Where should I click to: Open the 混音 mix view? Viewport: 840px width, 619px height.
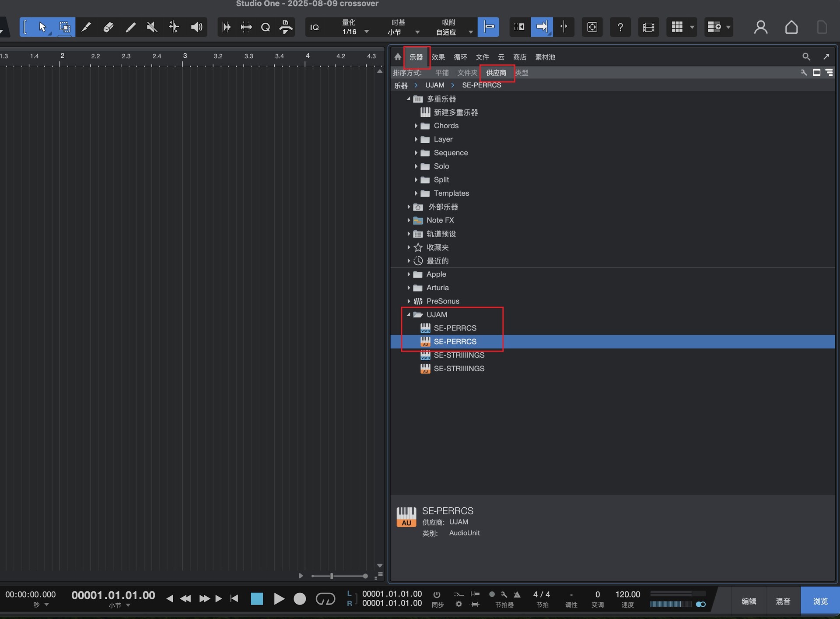pyautogui.click(x=783, y=601)
